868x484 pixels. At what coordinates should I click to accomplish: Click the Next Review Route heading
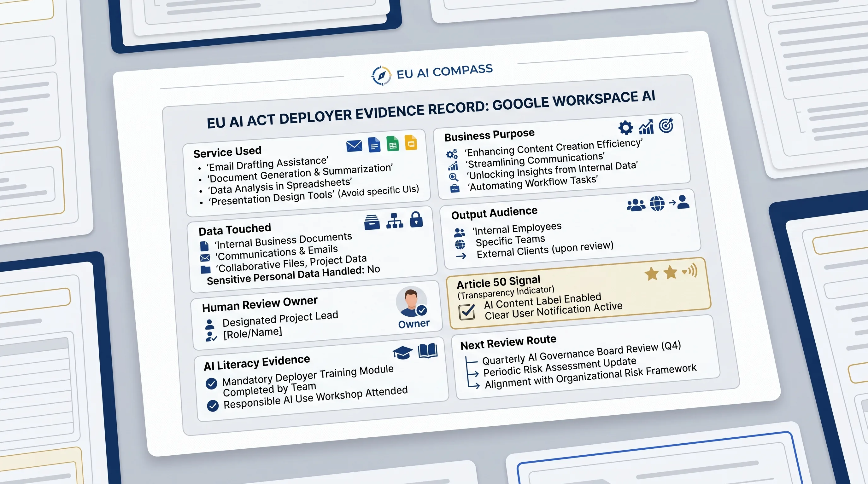tap(508, 343)
